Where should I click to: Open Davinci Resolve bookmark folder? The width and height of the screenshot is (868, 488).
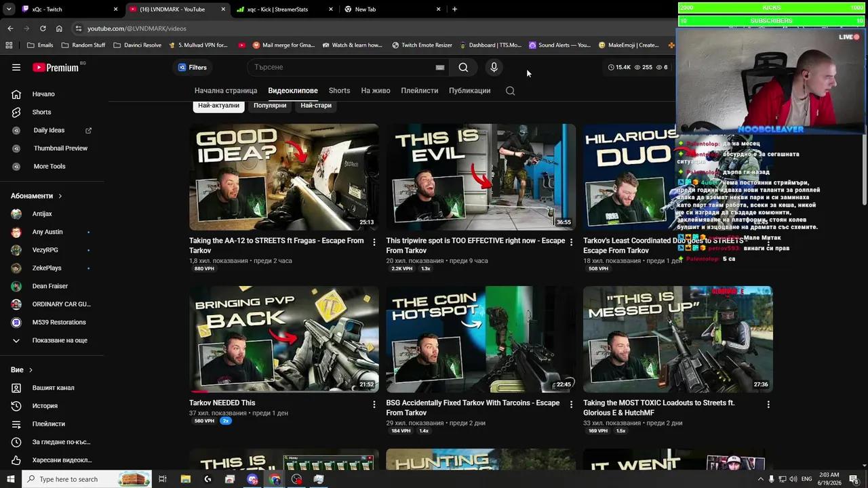tap(138, 45)
